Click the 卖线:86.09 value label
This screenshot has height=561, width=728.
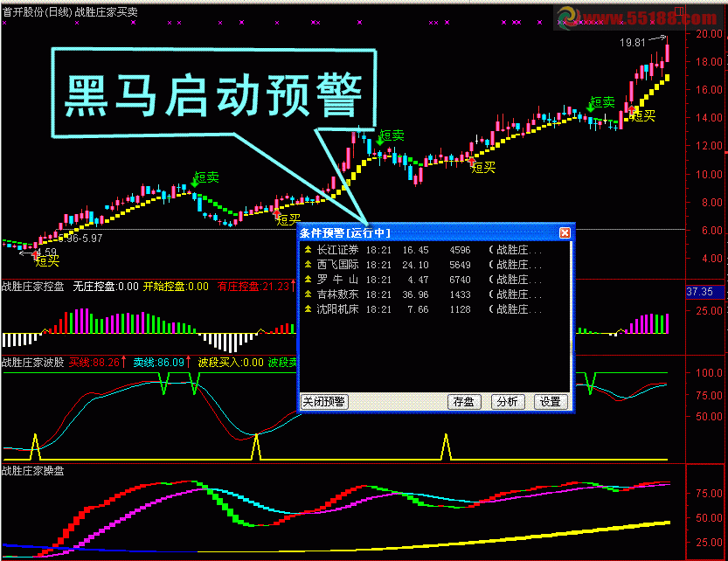(x=159, y=363)
